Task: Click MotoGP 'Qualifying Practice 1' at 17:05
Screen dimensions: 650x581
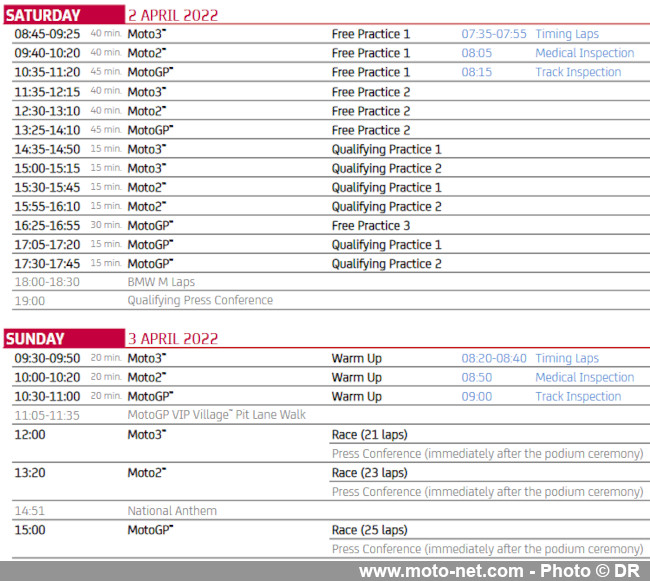Action: tap(386, 245)
